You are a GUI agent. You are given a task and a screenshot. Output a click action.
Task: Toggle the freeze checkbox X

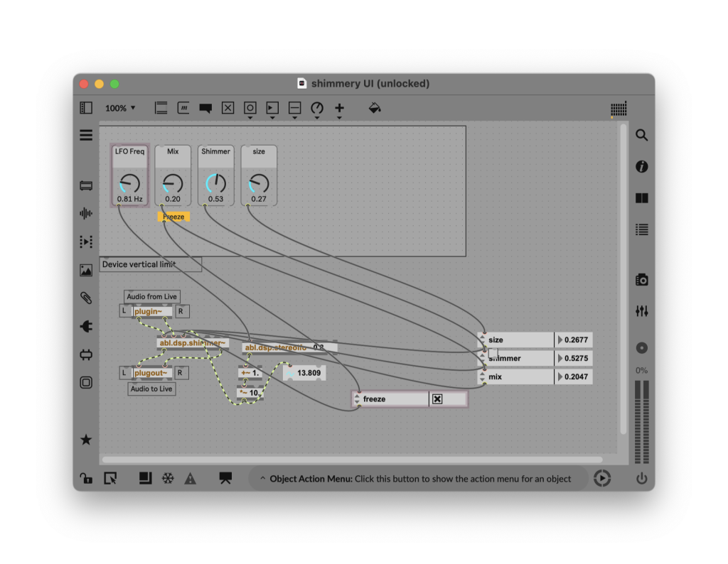tap(437, 399)
